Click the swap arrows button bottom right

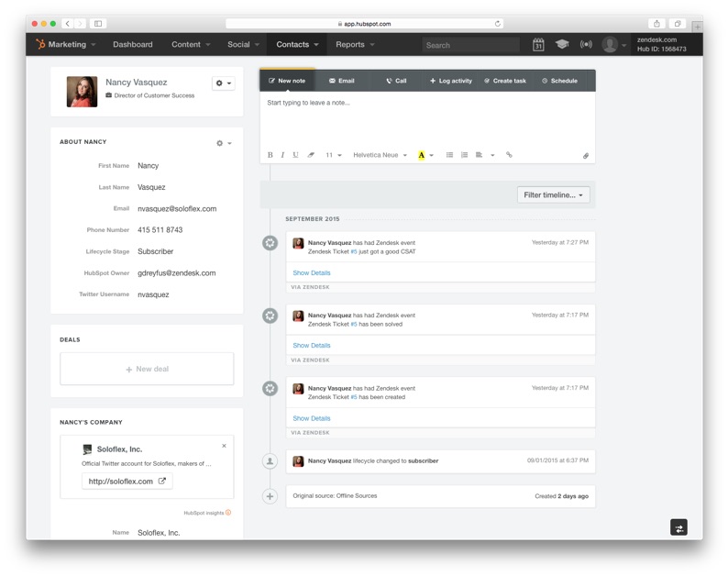[x=678, y=527]
